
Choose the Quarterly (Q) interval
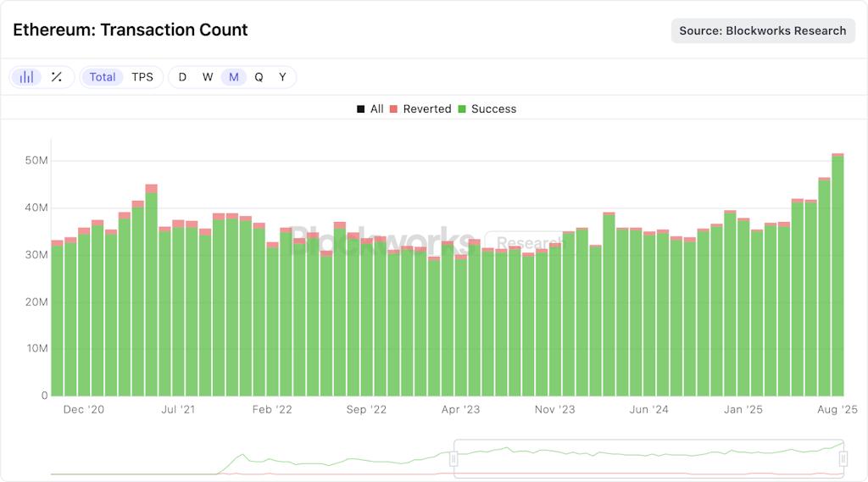[259, 77]
